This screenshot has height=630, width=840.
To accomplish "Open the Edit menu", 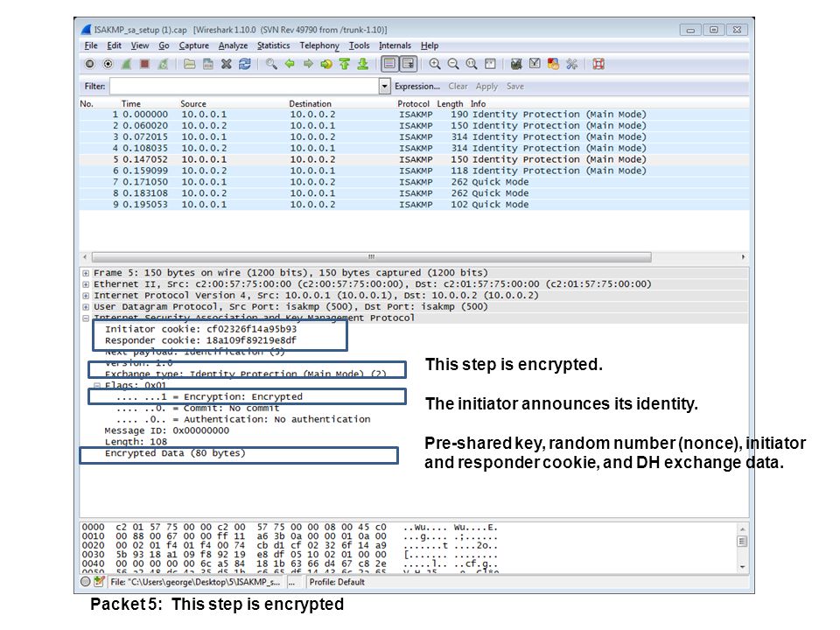I will 114,45.
